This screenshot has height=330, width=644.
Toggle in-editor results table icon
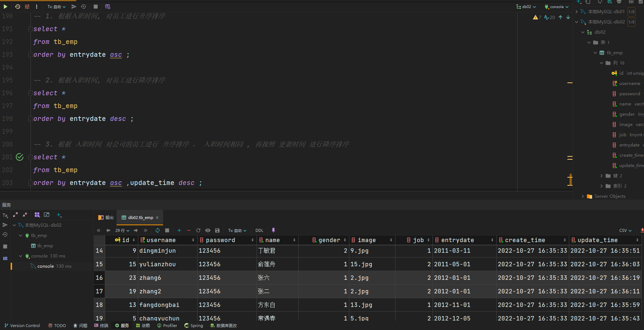coord(107,7)
